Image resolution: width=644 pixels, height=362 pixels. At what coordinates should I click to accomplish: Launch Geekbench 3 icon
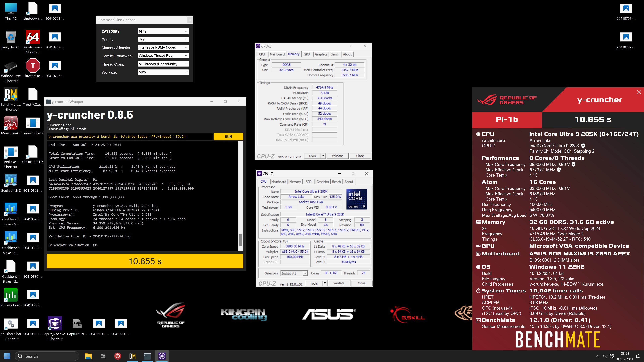pyautogui.click(x=11, y=183)
